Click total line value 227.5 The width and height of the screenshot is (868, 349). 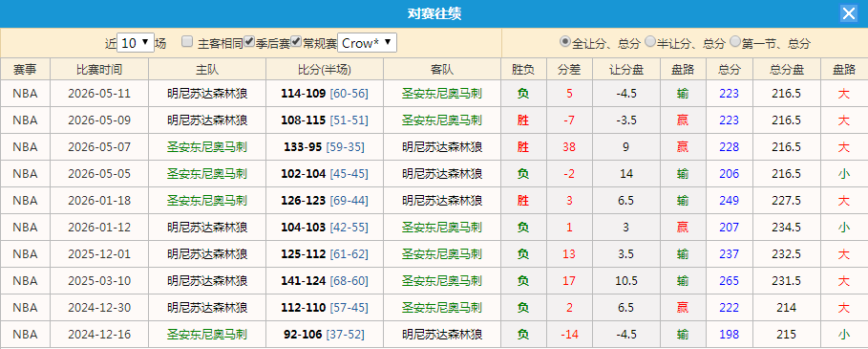coord(787,201)
